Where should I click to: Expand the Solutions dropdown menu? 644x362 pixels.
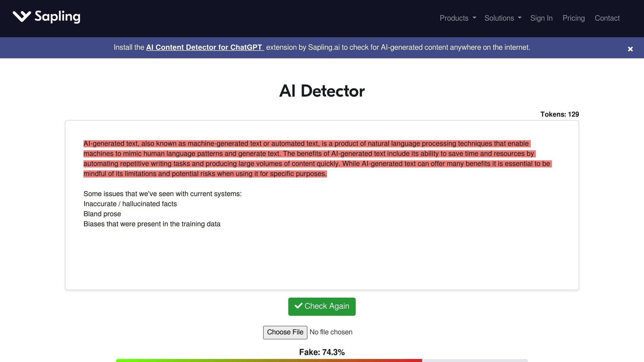[499, 18]
